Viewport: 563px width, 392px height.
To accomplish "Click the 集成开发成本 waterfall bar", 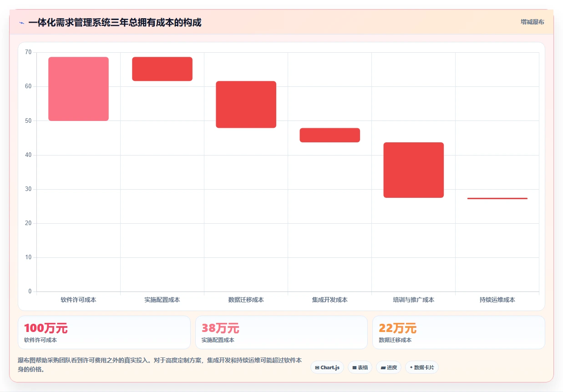I will [330, 135].
